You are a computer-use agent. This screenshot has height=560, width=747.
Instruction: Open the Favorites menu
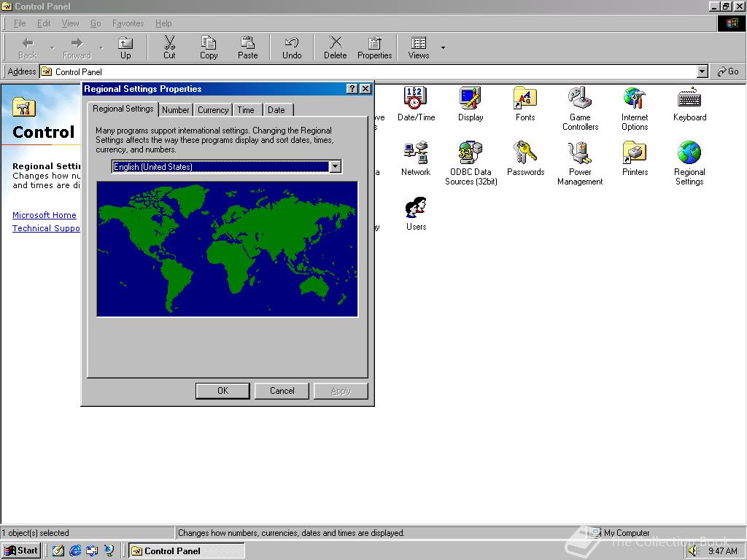128,23
